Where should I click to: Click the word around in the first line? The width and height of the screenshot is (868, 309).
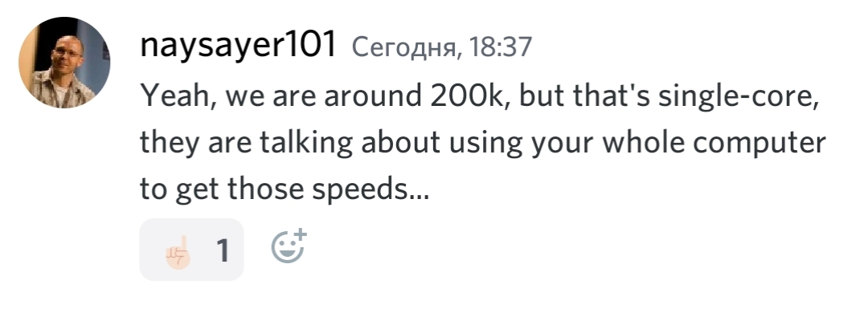click(373, 97)
